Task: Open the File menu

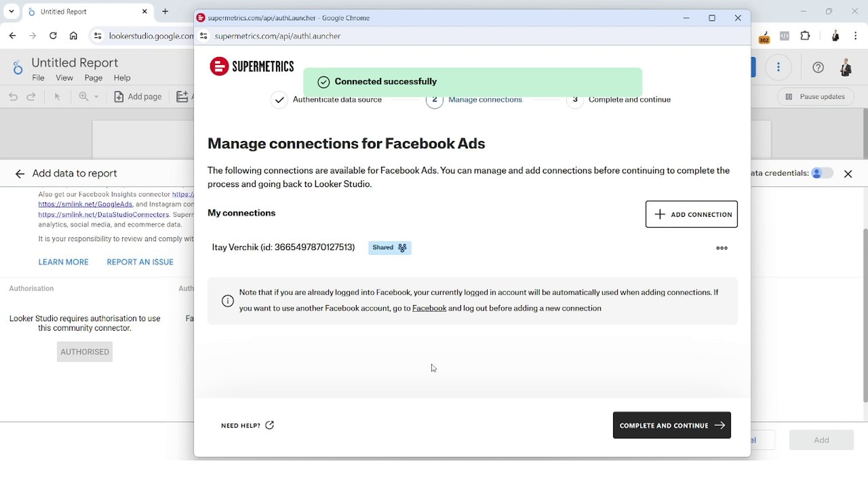Action: (x=38, y=78)
